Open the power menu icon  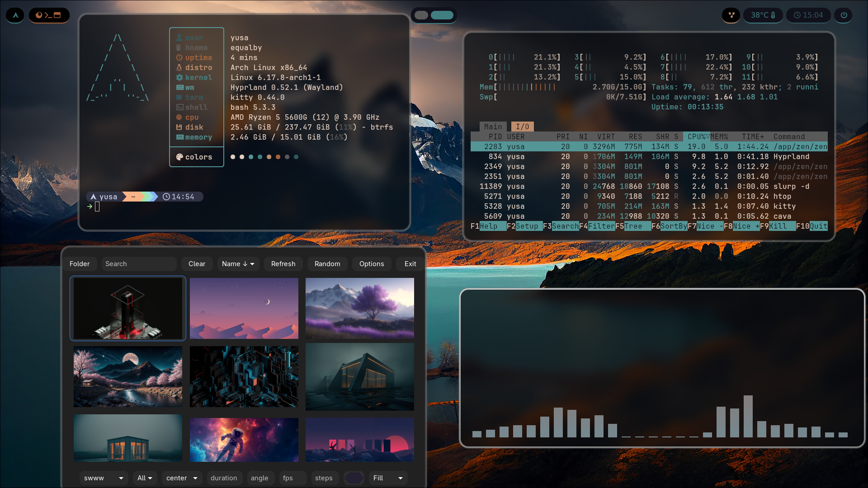pos(844,15)
